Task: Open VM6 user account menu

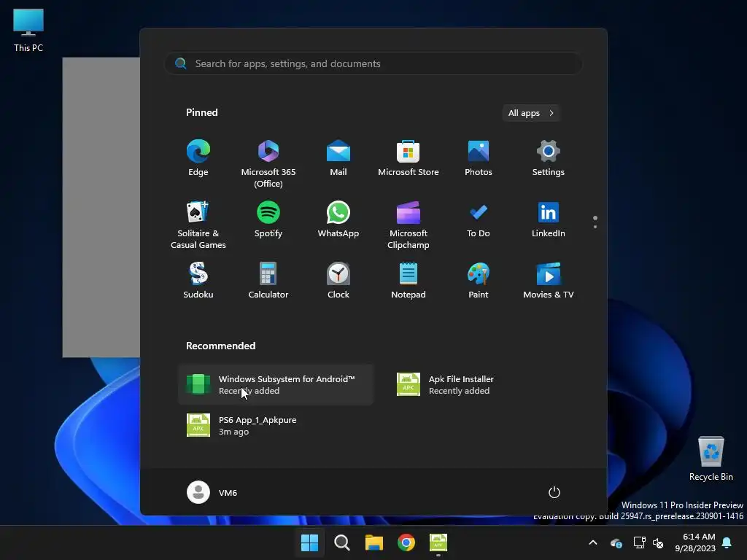Action: pos(212,492)
